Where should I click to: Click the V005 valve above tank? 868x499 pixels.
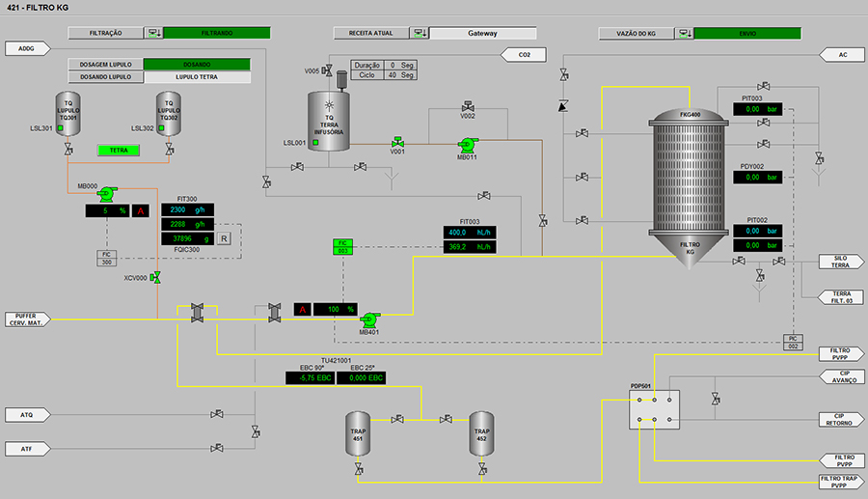point(330,71)
